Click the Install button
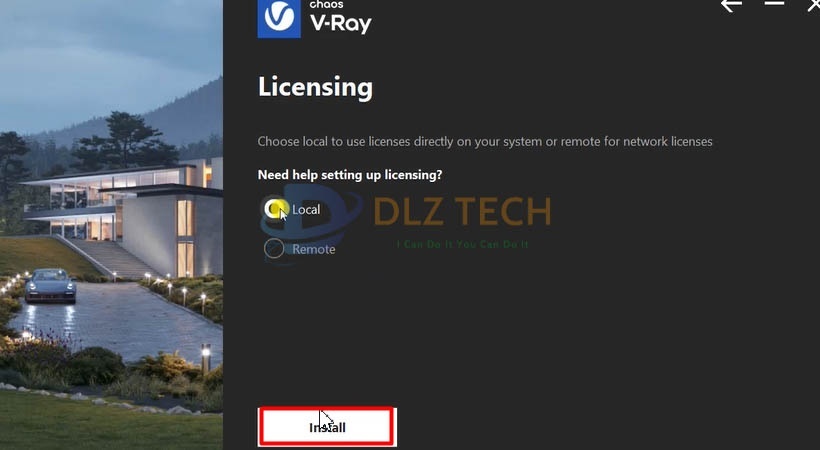Viewport: 820px width, 450px height. click(327, 427)
